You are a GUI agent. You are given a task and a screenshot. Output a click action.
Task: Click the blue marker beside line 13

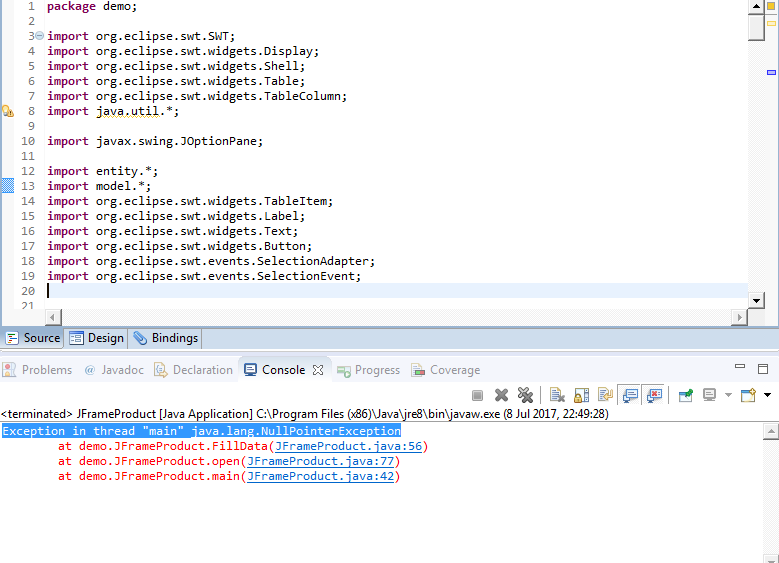(7, 186)
